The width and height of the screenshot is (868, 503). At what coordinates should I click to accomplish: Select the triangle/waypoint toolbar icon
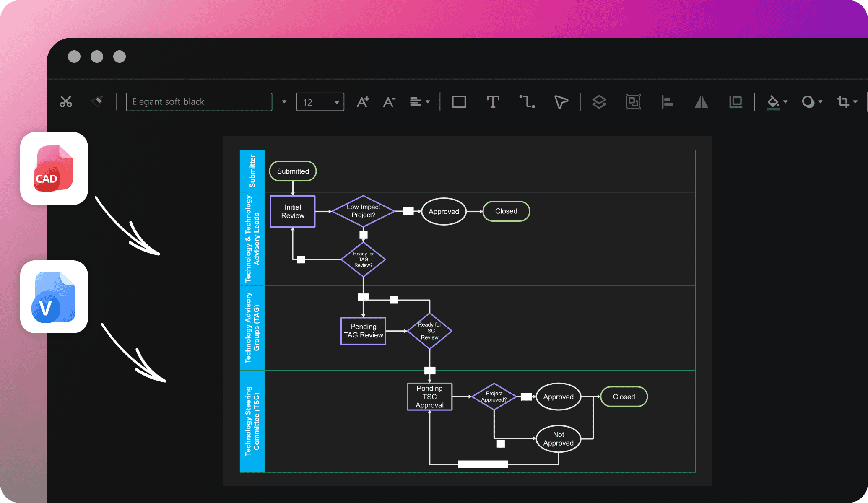559,101
